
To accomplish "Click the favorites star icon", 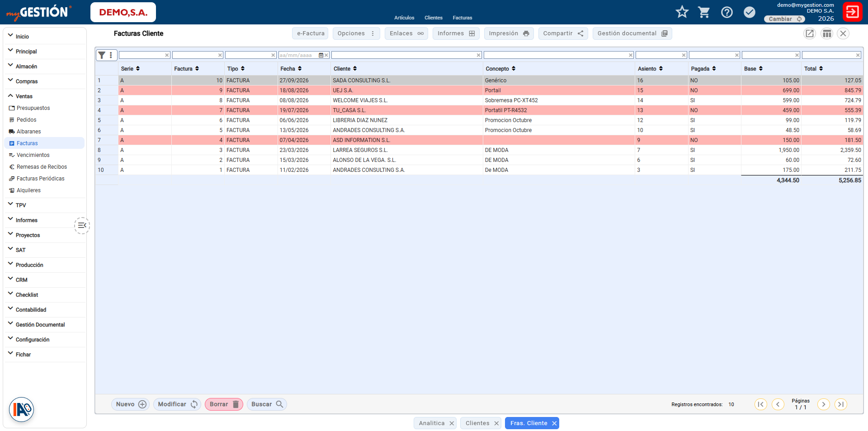I will click(682, 12).
